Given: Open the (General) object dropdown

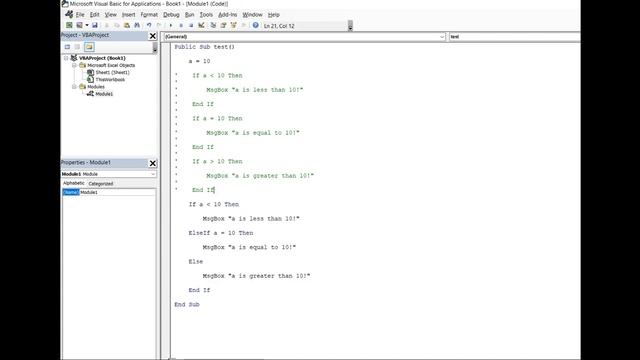Looking at the screenshot, I should click(304, 37).
